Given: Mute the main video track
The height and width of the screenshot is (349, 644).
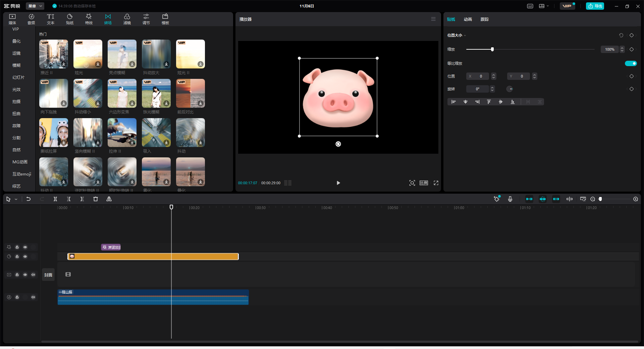Looking at the screenshot, I should pyautogui.click(x=33, y=275).
